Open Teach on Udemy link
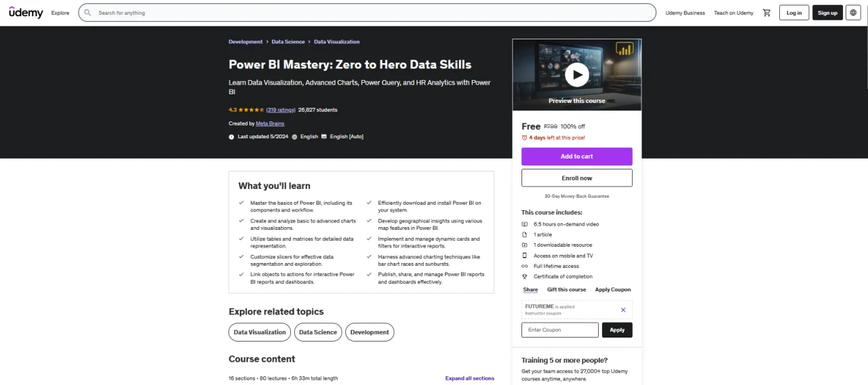The image size is (868, 385). 734,13
